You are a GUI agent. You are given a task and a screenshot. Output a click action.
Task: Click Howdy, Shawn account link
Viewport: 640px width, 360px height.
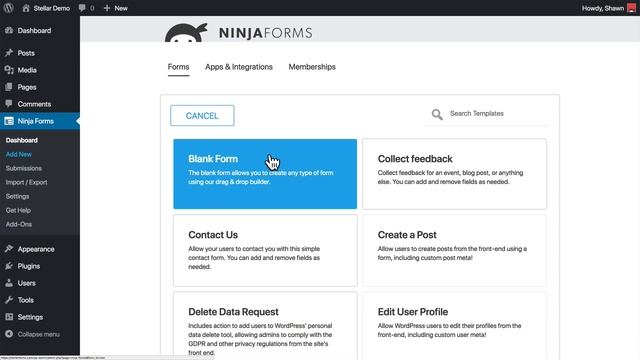coord(603,8)
